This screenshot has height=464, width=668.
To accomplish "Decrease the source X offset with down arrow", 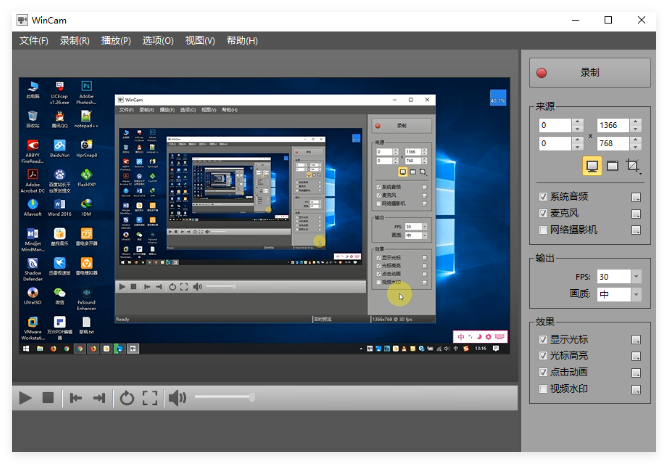I will pos(578,129).
